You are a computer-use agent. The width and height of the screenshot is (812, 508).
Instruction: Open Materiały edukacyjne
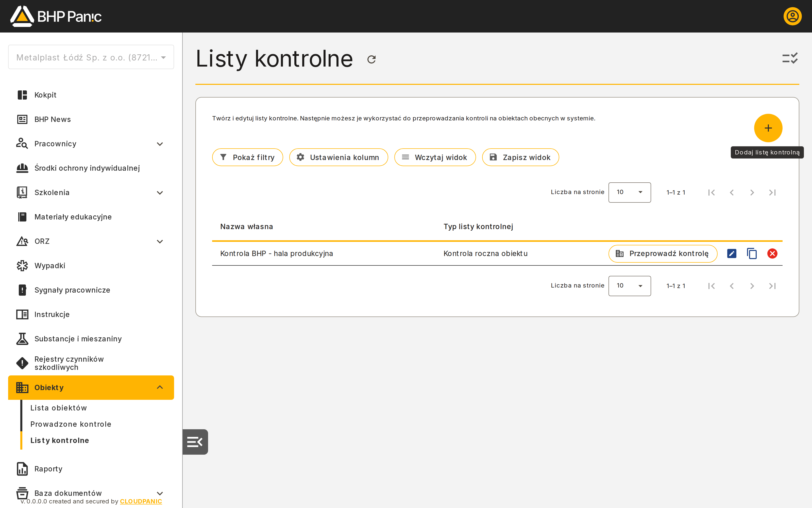[91, 217]
